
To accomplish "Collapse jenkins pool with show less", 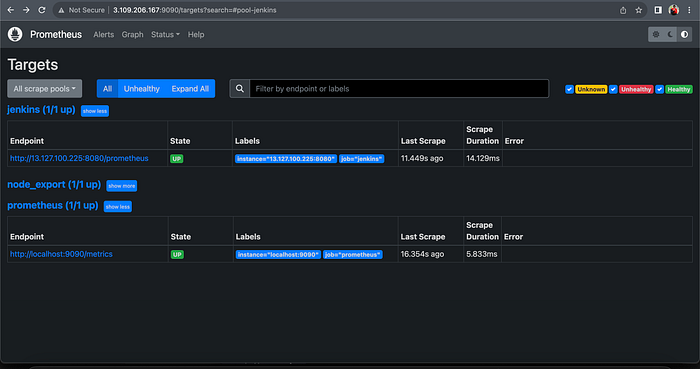I will [x=95, y=111].
